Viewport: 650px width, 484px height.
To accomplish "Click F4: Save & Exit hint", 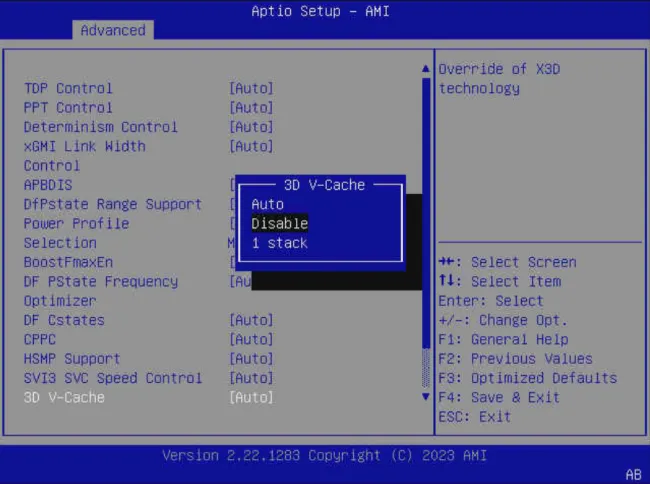I will point(499,397).
